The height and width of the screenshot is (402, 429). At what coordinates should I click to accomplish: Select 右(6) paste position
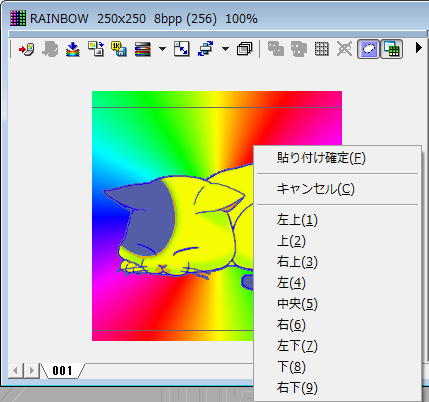click(337, 325)
